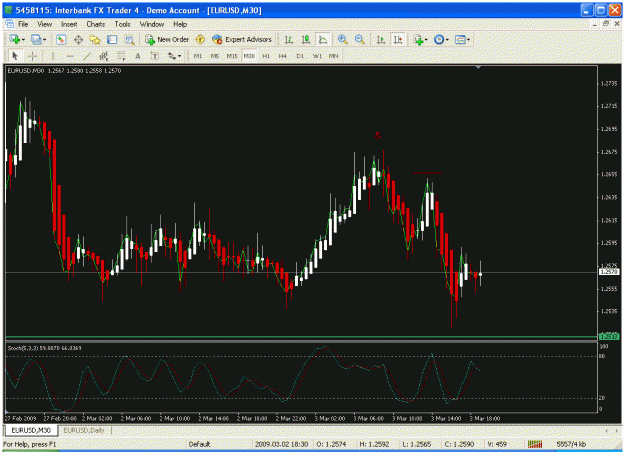
Task: Expand the Periods dropdown arrow
Action: [x=447, y=40]
